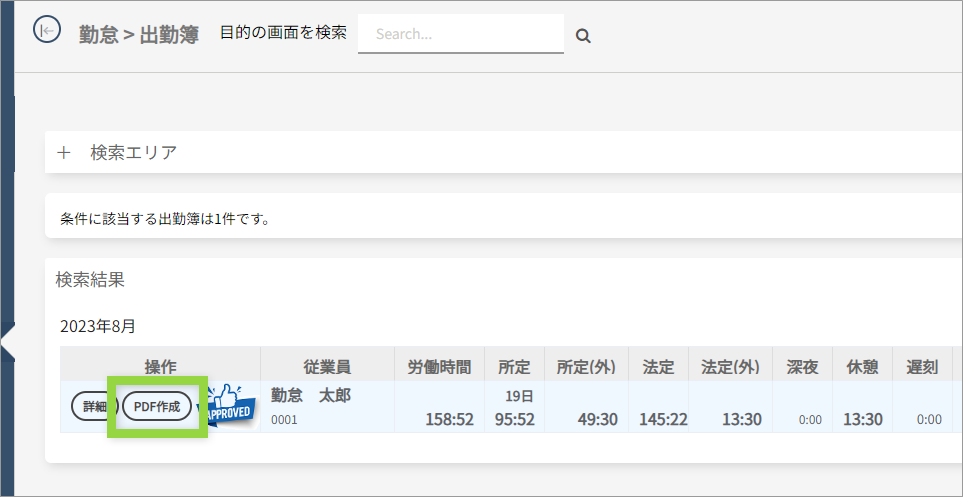
Task: Click the 休憩 column header
Action: pyautogui.click(x=862, y=367)
